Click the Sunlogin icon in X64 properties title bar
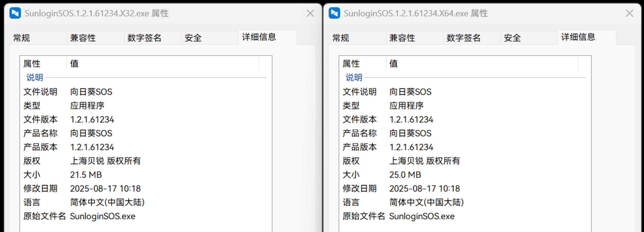 (x=334, y=13)
